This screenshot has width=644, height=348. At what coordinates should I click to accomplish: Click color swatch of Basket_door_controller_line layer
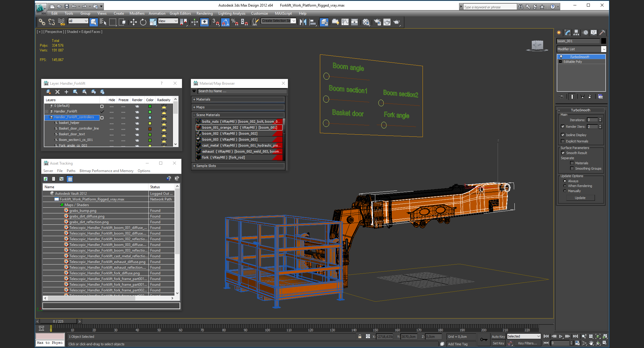pyautogui.click(x=150, y=129)
